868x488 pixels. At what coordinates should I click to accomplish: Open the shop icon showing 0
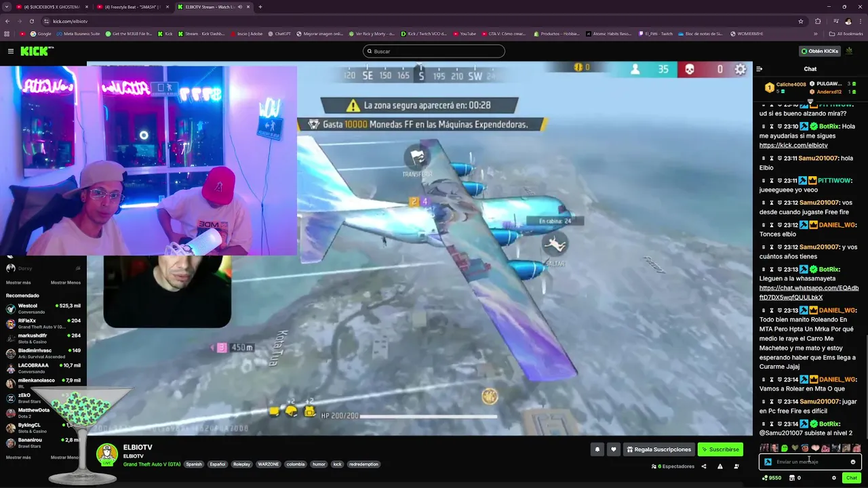pos(795,478)
